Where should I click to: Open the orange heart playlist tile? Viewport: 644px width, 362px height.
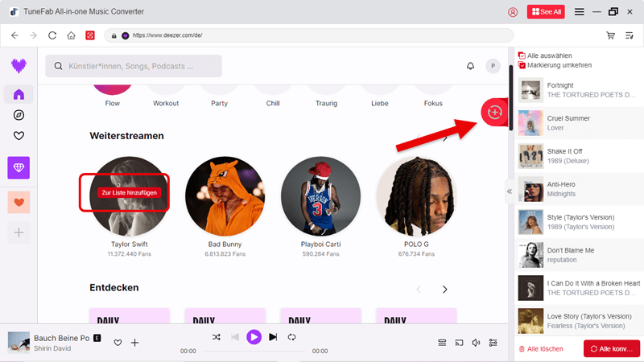coord(19,203)
